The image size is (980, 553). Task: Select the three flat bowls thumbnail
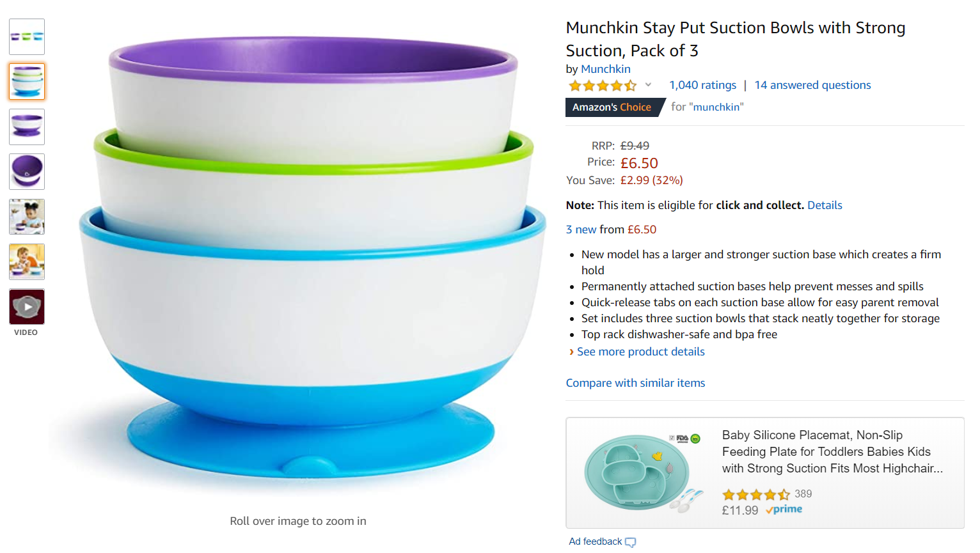[x=27, y=36]
